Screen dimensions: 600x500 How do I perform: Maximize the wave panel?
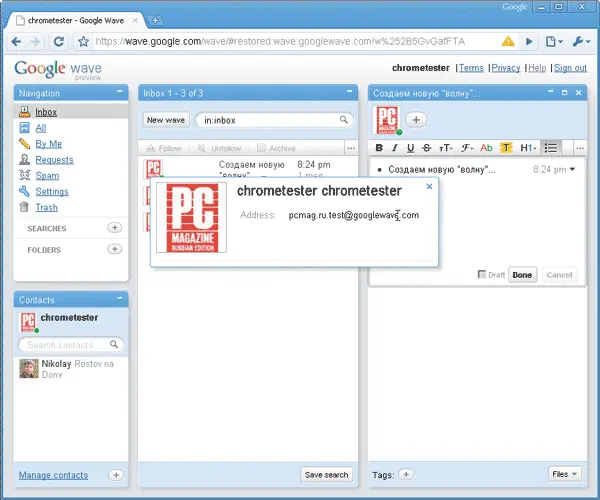564,93
